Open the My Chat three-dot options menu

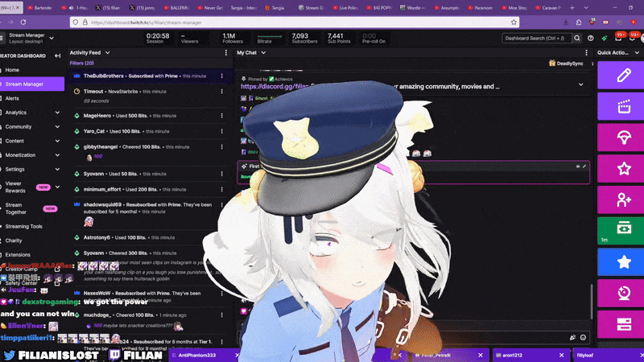tap(587, 52)
